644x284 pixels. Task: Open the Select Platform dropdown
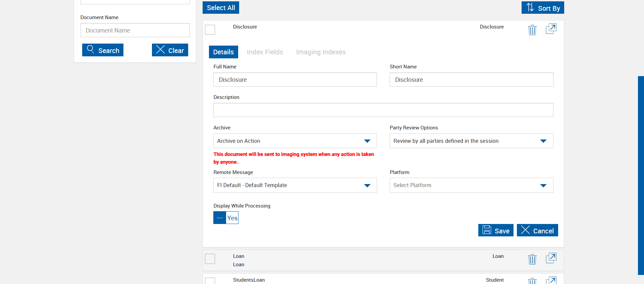coord(471,185)
